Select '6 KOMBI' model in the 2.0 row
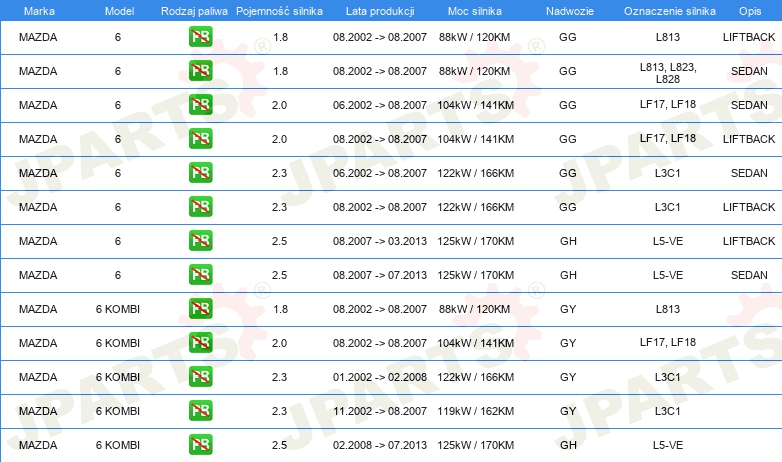Screen dimensions: 782x462 [118, 343]
